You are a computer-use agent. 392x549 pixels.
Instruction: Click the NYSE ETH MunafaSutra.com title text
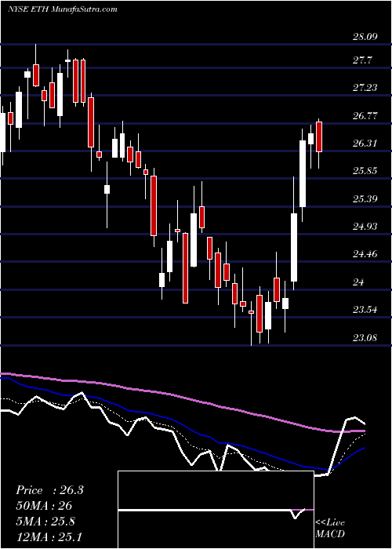(62, 9)
